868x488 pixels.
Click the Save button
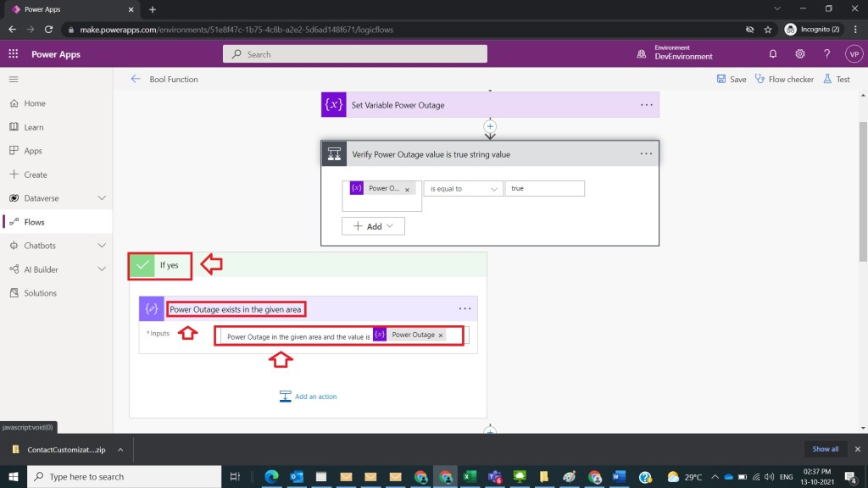tap(732, 79)
